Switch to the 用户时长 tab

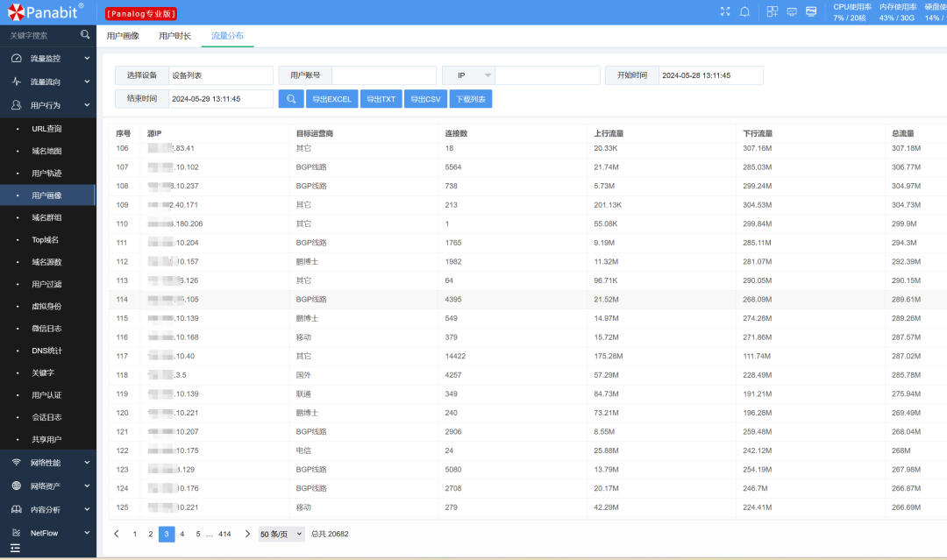[175, 36]
